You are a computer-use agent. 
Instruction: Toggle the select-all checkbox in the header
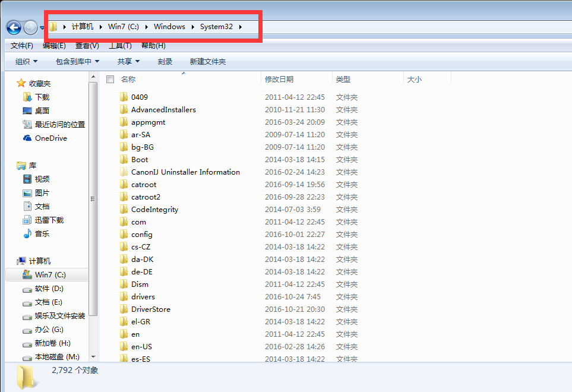pyautogui.click(x=110, y=79)
